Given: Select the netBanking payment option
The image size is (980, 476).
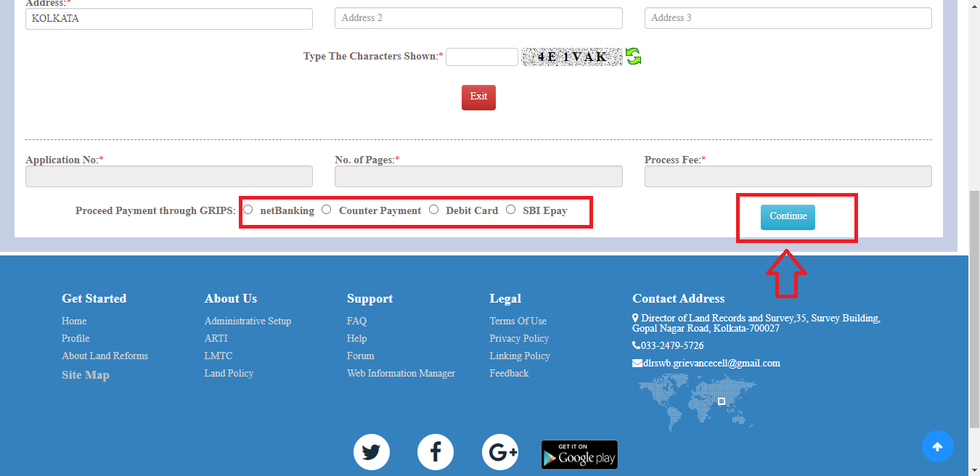Looking at the screenshot, I should pos(248,210).
